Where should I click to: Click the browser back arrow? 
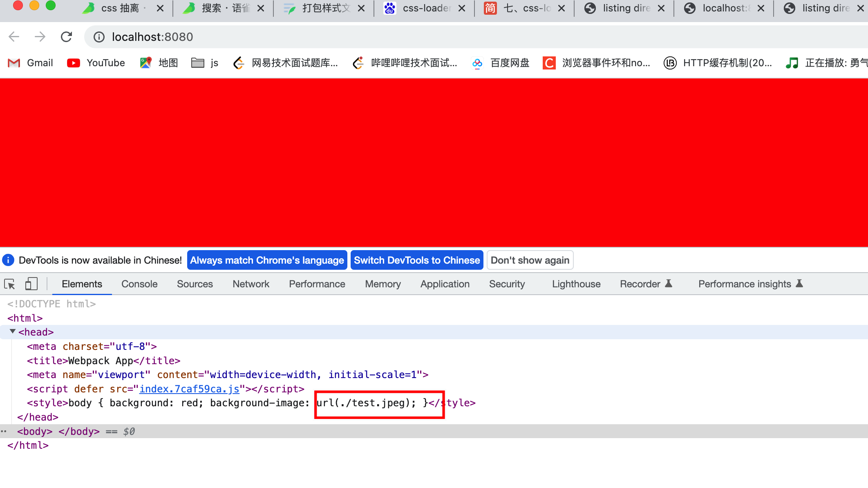tap(14, 37)
